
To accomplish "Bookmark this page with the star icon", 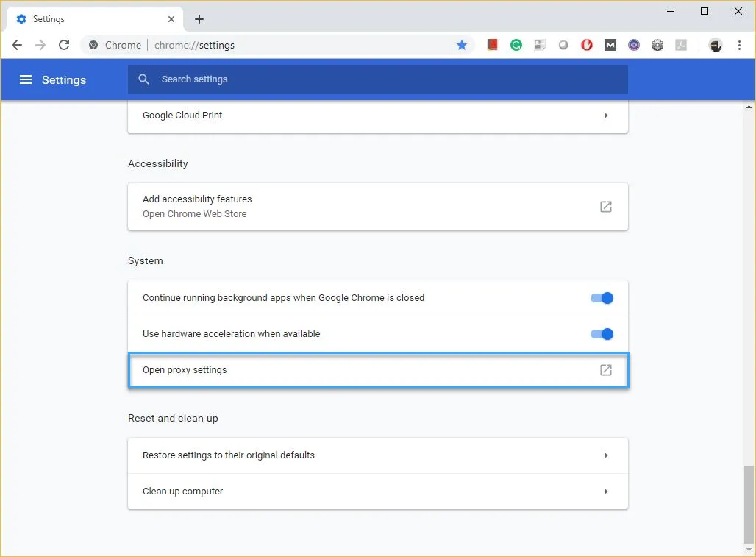I will [462, 45].
